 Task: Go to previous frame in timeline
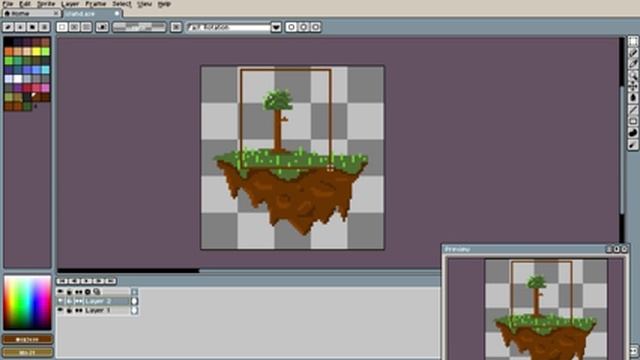point(74,281)
